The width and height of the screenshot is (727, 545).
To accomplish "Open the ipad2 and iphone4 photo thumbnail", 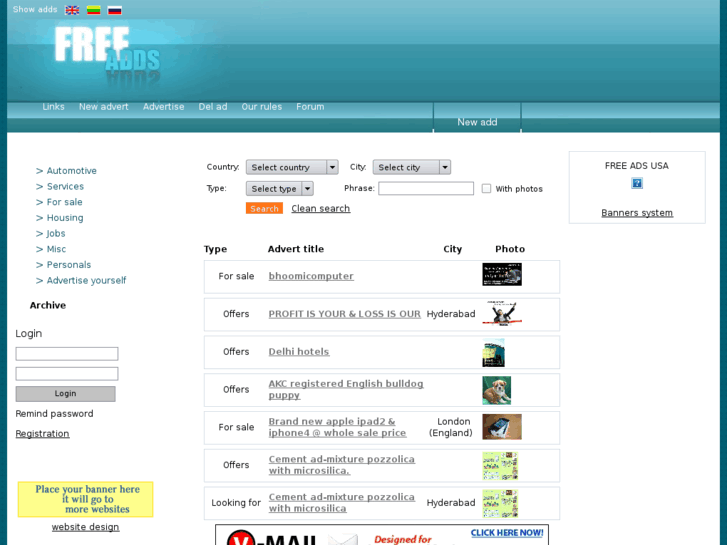I will [x=502, y=427].
